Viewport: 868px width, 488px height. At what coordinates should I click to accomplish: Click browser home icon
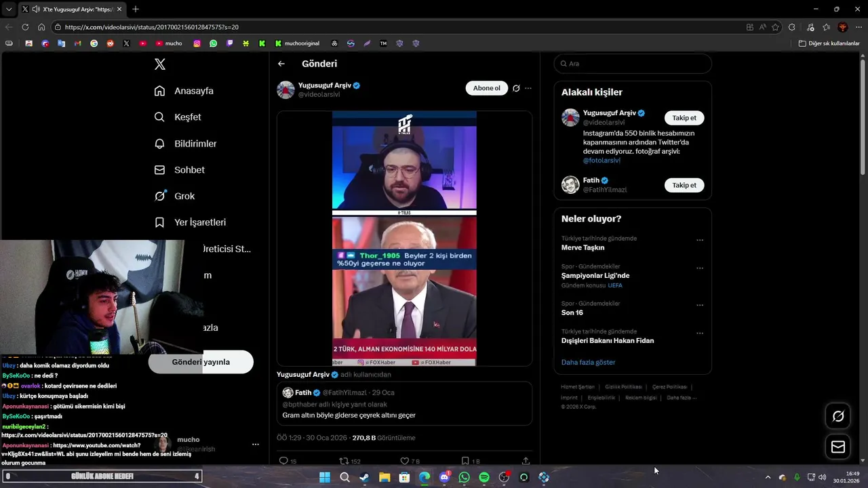tap(41, 27)
